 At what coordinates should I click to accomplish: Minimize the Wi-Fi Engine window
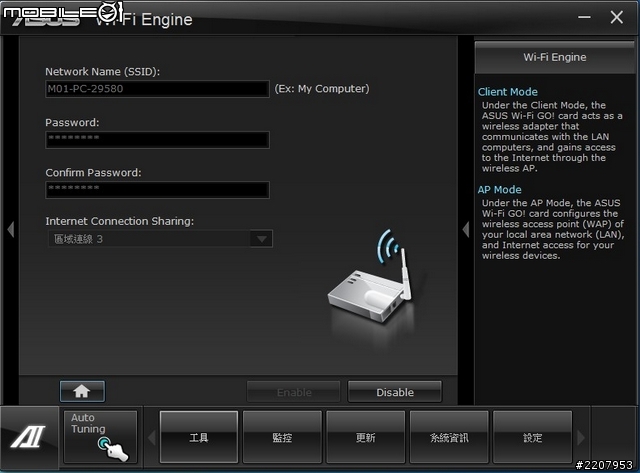pos(584,18)
